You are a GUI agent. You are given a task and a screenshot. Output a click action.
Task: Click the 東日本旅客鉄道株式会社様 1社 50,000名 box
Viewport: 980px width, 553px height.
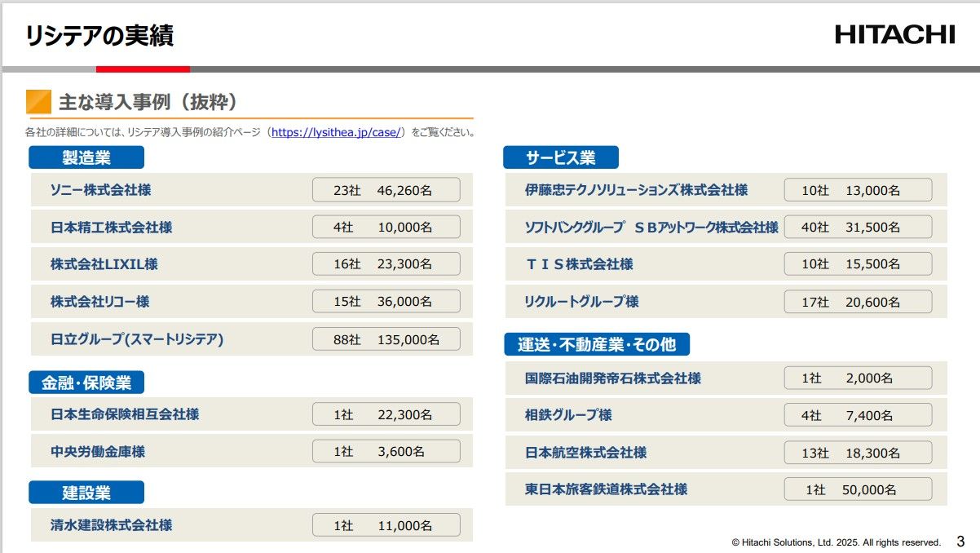(x=858, y=489)
